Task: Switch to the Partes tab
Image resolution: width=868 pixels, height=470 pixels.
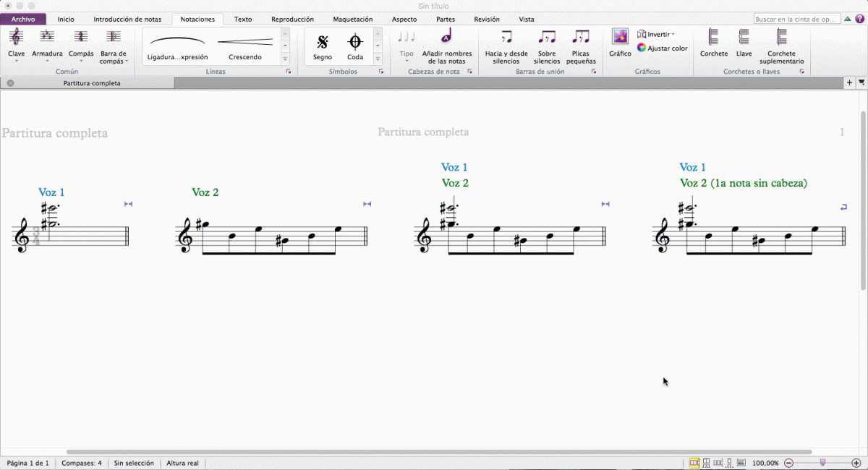Action: (x=446, y=20)
